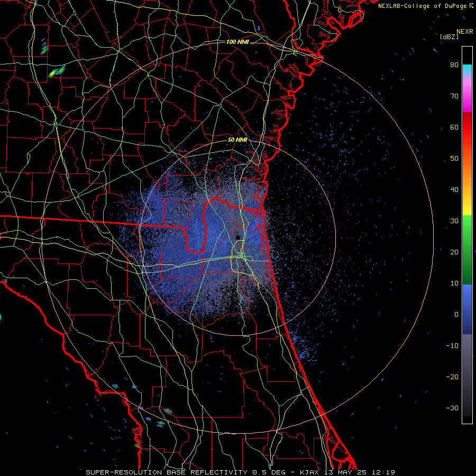This screenshot has height=476, width=476.
Task: Click the -10 dBZ value on the scale
Action: [x=452, y=346]
